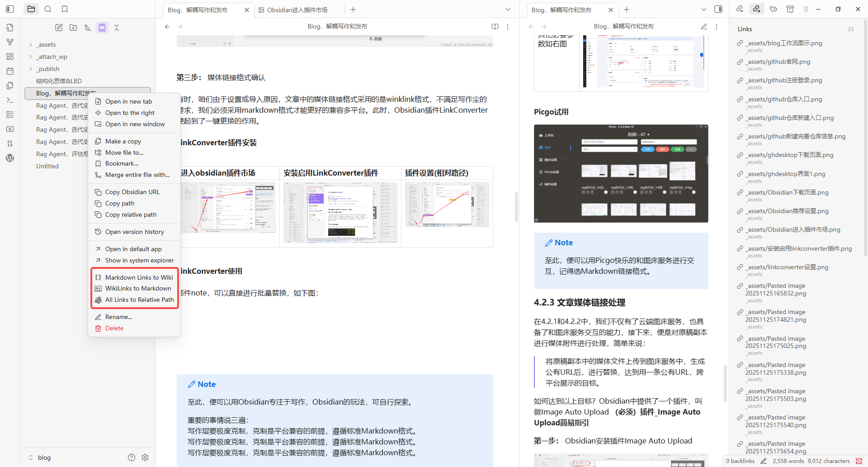Open the daily note calendar icon
This screenshot has width=868, height=467.
(x=10, y=71)
